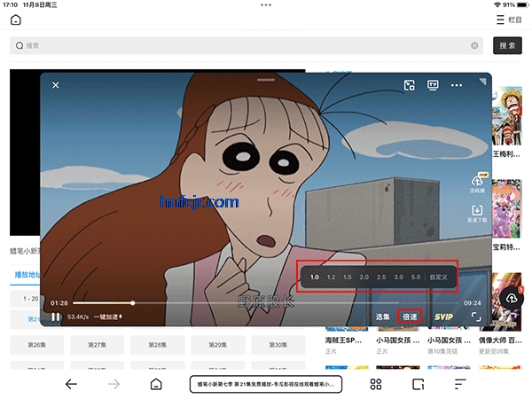This screenshot has width=532, height=399.
Task: Open picture-in-picture mode icon
Action: (409, 85)
